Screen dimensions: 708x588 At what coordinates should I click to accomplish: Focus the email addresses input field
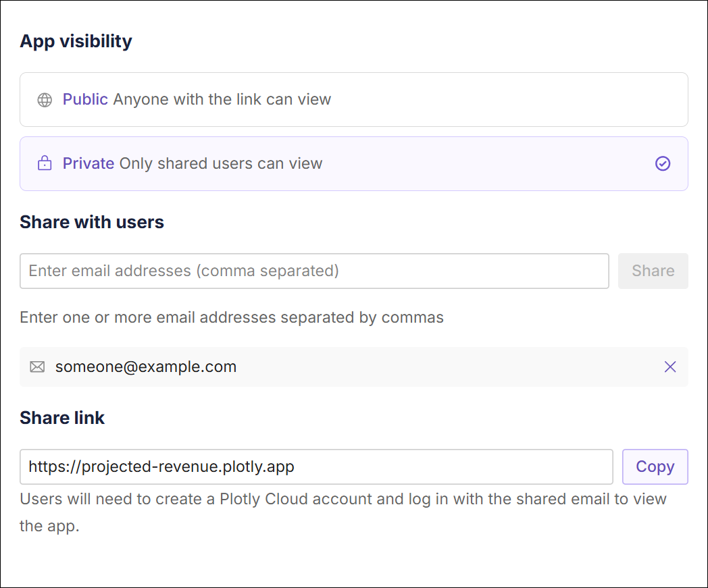point(314,271)
